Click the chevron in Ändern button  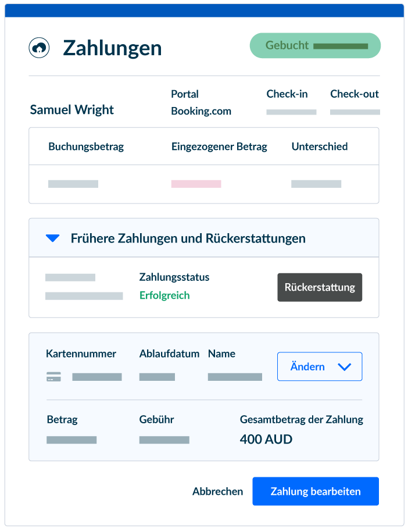tap(344, 367)
